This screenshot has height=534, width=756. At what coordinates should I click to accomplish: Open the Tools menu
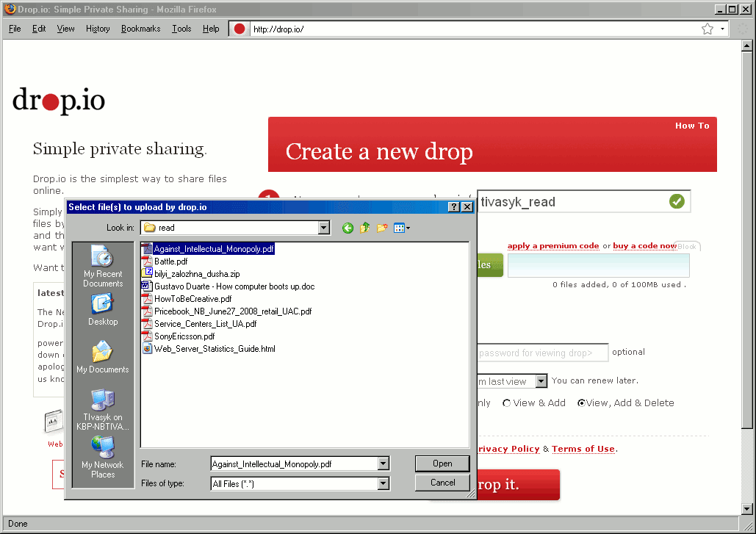click(x=181, y=29)
